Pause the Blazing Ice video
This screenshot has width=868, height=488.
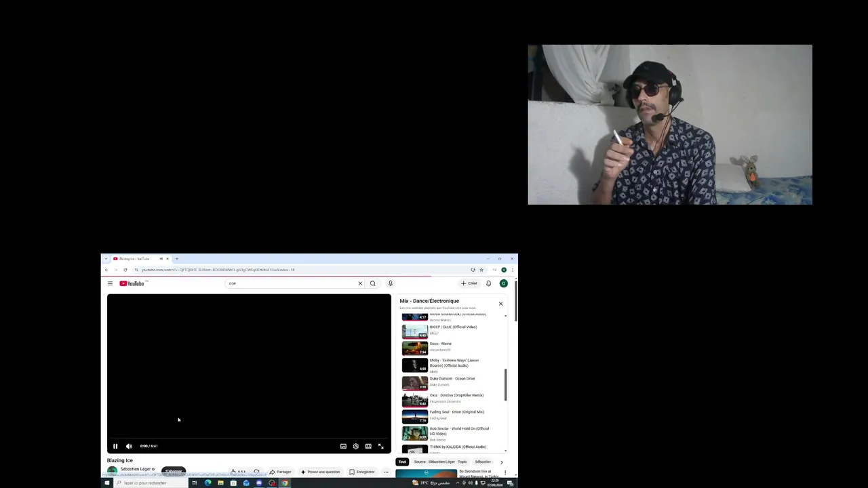click(115, 446)
